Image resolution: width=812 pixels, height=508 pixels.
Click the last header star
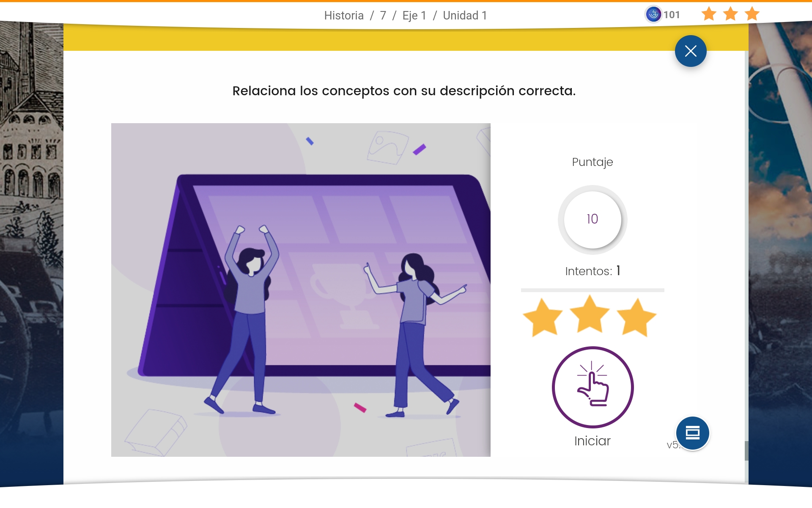(x=752, y=14)
